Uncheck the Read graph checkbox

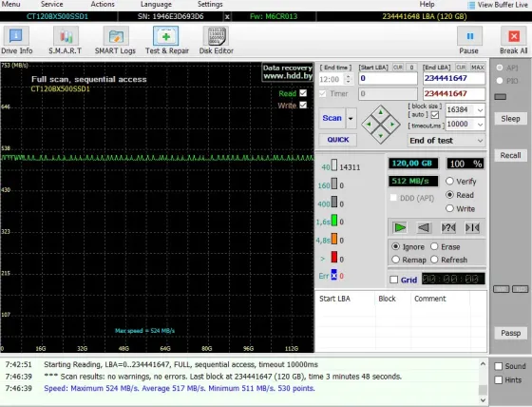click(303, 93)
